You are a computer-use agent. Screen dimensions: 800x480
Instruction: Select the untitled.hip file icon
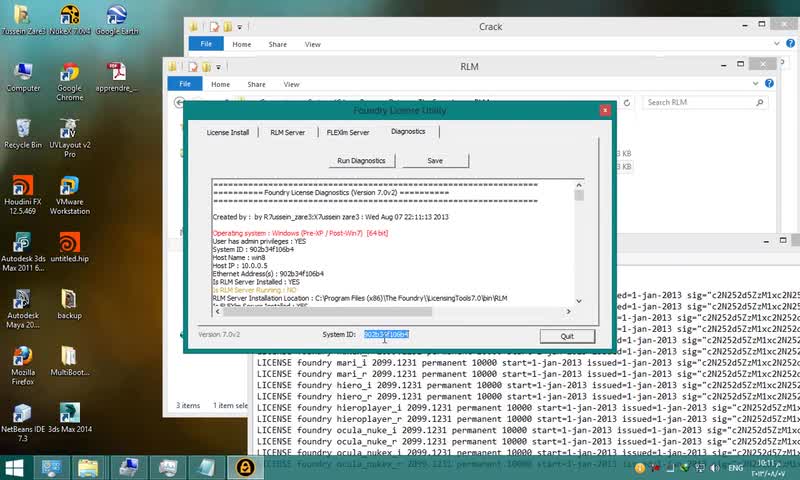pos(69,247)
